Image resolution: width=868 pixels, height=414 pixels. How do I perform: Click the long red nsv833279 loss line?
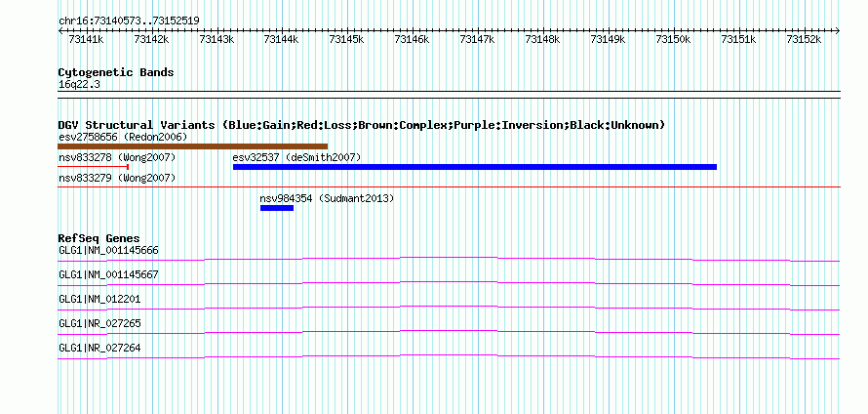point(449,187)
